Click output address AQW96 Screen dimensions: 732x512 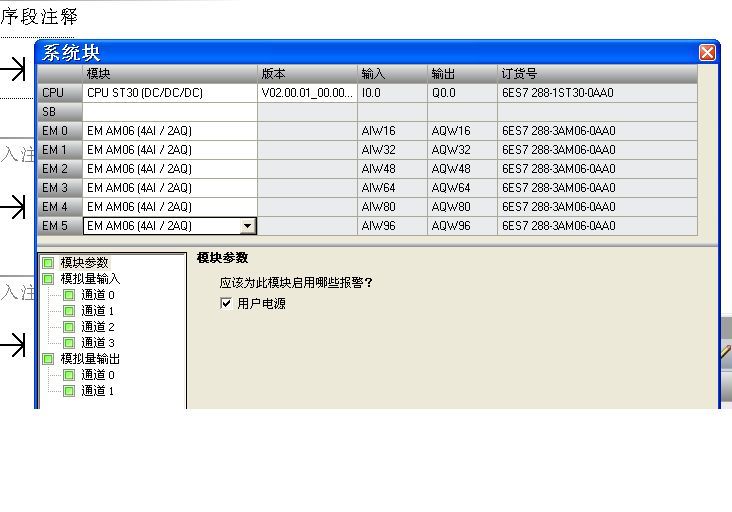pyautogui.click(x=462, y=226)
